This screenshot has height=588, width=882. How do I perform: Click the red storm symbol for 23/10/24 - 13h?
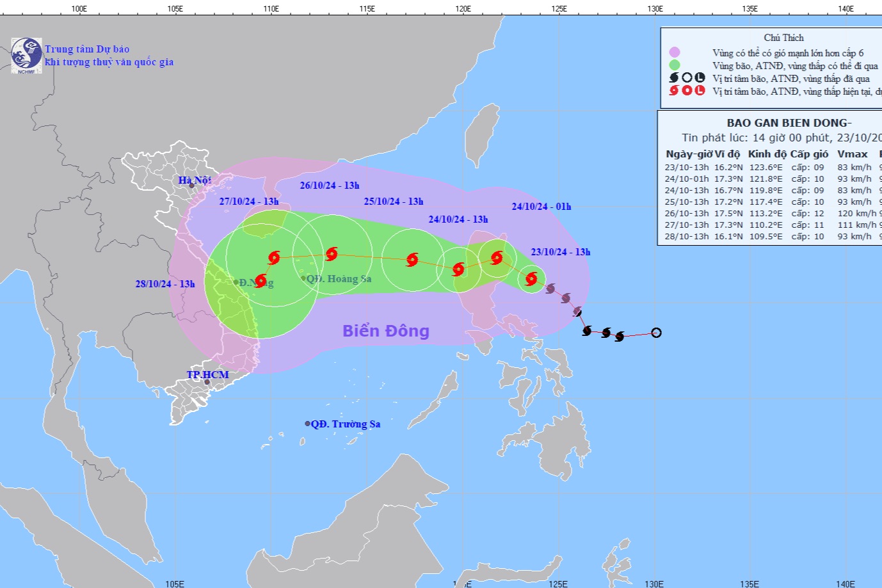click(531, 278)
